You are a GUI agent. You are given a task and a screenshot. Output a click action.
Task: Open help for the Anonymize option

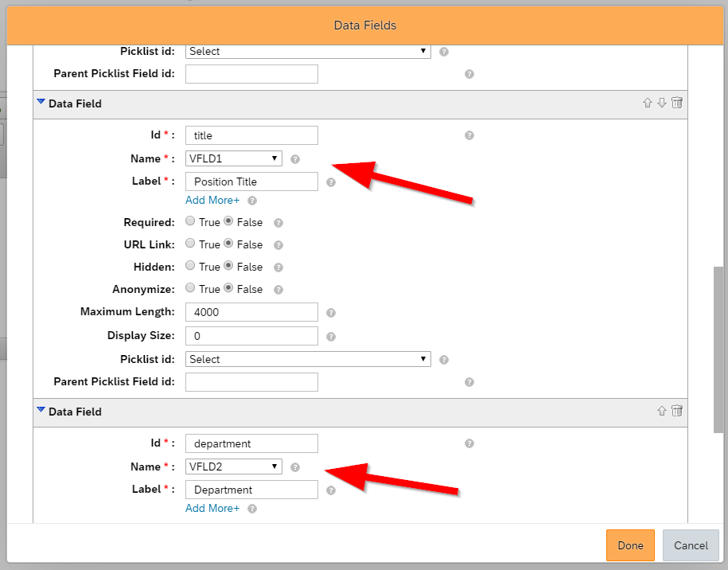click(x=278, y=290)
